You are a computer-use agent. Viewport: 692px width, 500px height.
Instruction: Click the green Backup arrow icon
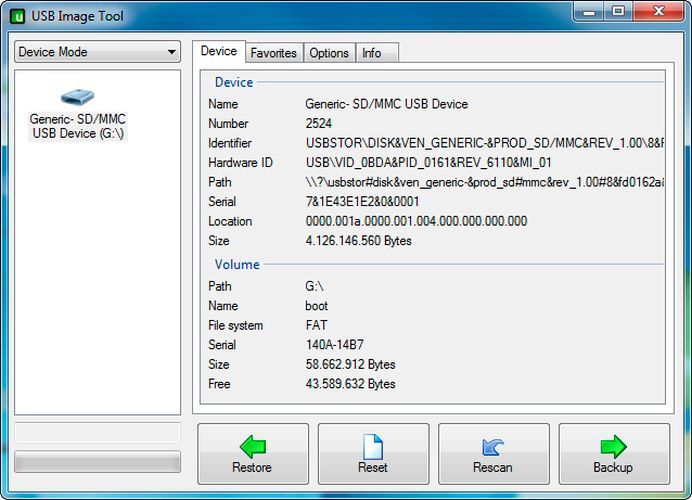pos(613,447)
